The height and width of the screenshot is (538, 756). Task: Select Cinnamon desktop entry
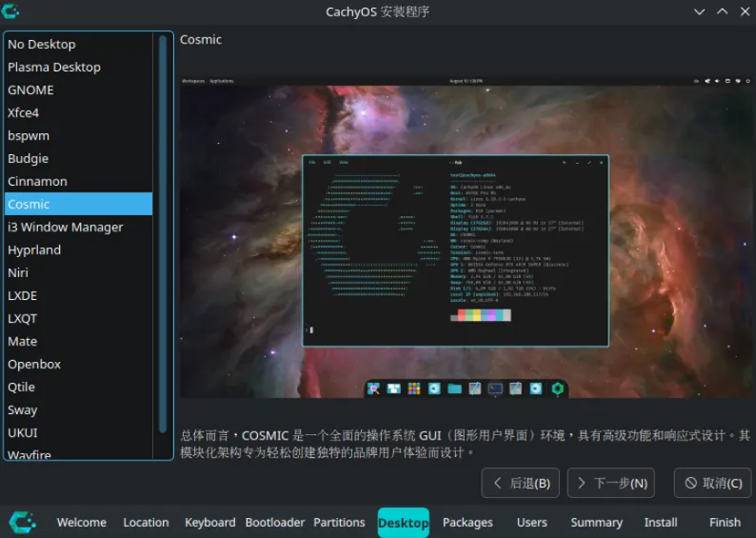[79, 181]
